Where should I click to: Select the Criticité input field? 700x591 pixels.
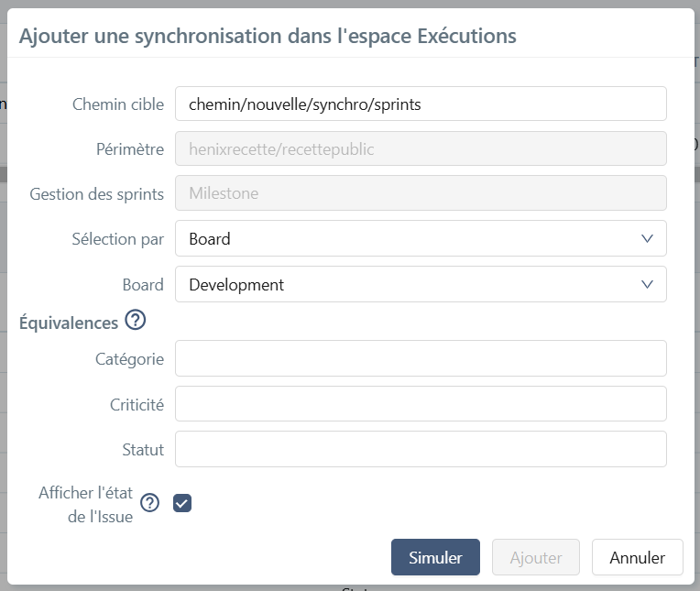[x=420, y=404]
